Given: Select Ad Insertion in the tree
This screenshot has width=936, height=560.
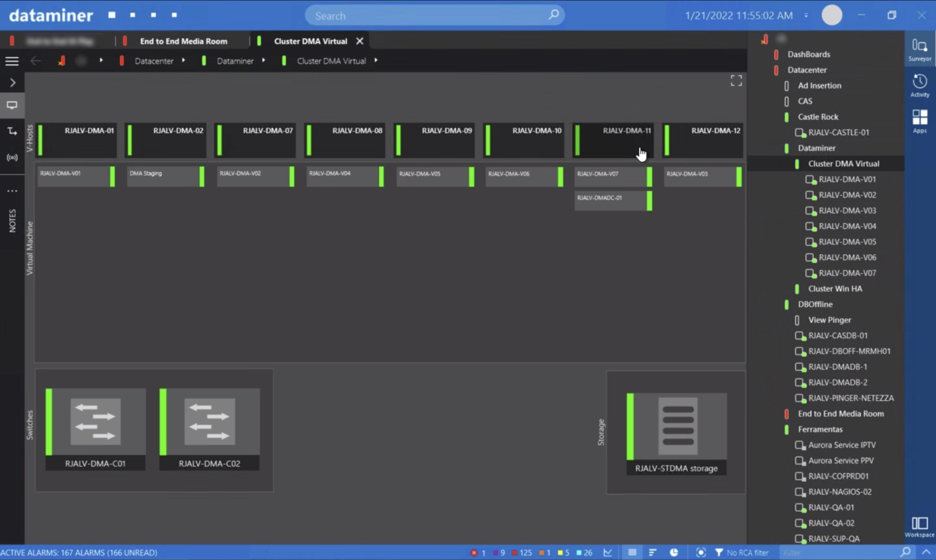Looking at the screenshot, I should [x=819, y=86].
